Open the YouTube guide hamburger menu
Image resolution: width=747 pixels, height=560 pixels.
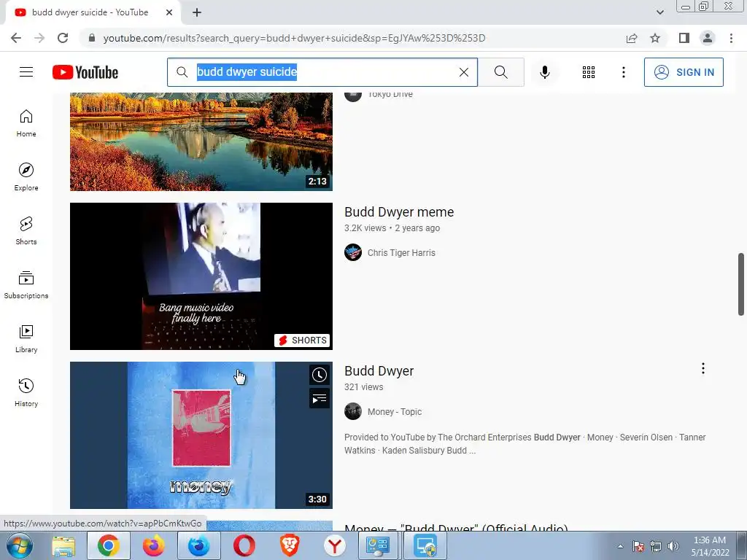pyautogui.click(x=26, y=72)
